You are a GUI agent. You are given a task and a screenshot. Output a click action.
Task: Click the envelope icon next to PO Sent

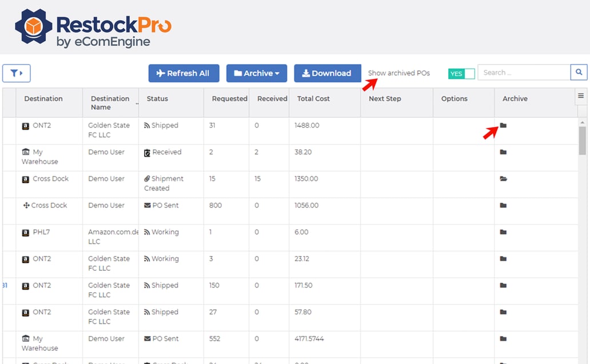[149, 205]
